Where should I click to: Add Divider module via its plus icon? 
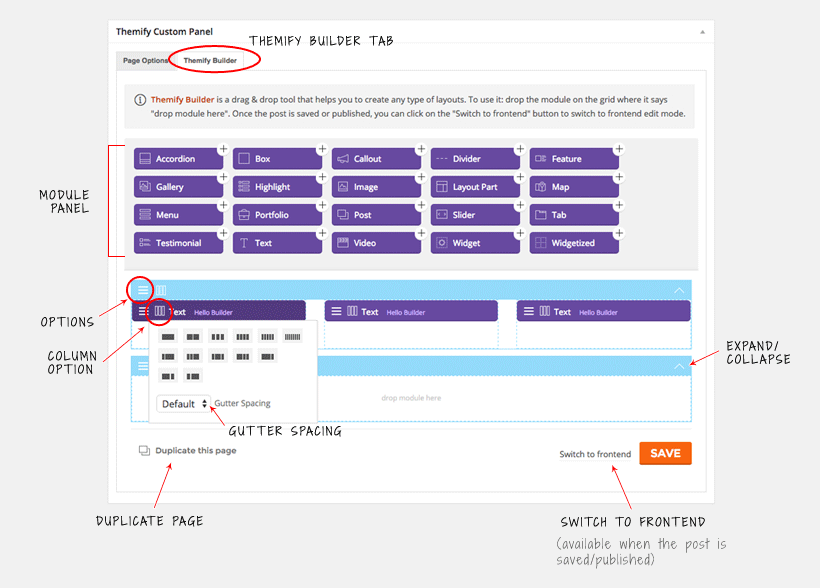tap(520, 149)
